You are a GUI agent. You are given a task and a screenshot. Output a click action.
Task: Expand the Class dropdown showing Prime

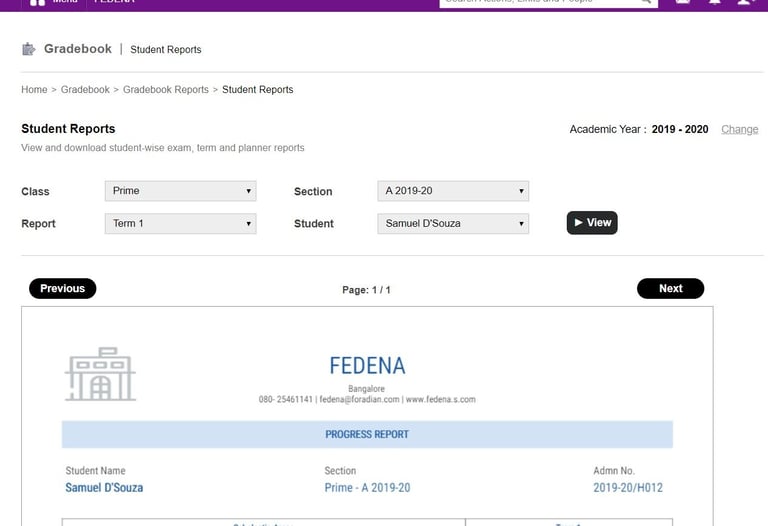[180, 191]
